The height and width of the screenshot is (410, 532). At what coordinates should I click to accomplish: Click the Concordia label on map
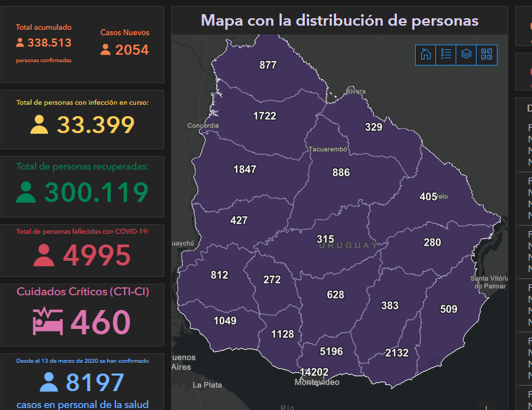point(203,126)
